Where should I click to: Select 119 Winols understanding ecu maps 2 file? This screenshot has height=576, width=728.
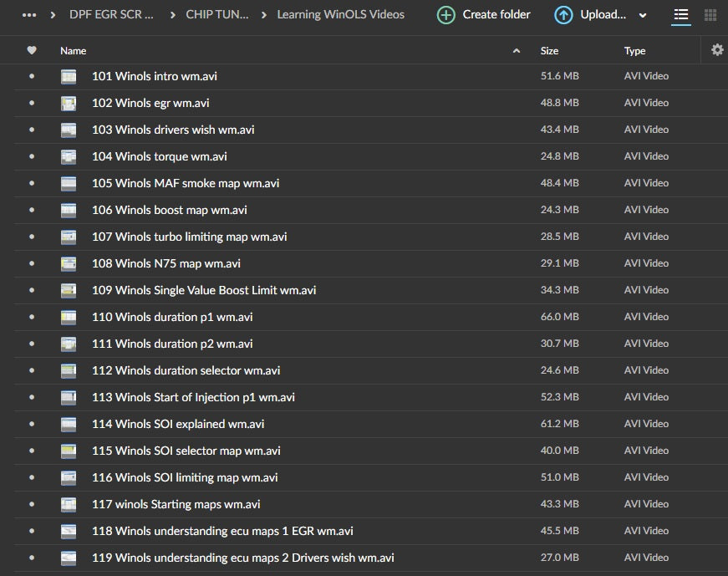click(242, 558)
